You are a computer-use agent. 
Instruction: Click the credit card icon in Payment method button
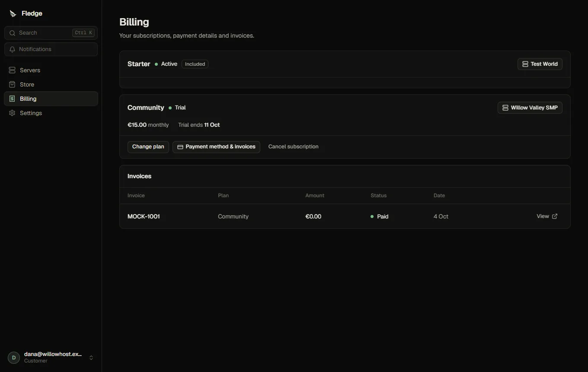[180, 147]
